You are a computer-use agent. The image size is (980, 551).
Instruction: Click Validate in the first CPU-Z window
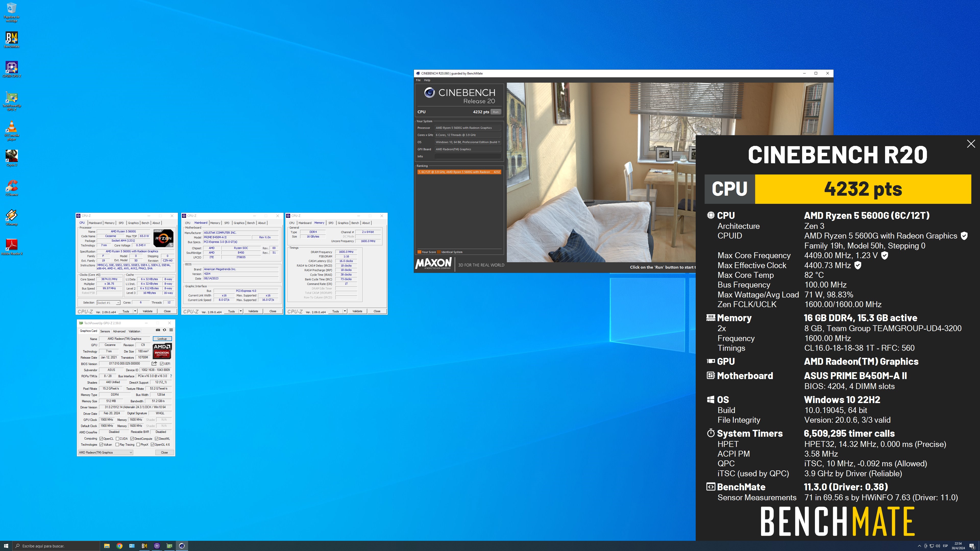click(x=148, y=311)
